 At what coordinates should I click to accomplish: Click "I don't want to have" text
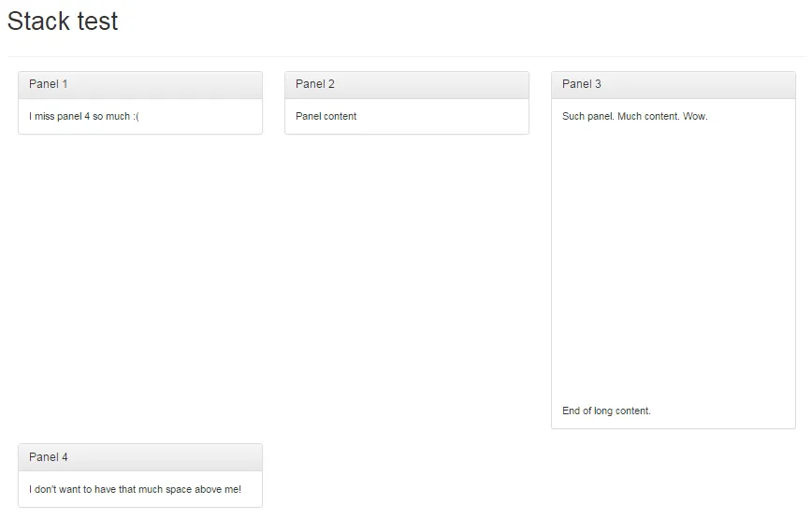pos(75,490)
